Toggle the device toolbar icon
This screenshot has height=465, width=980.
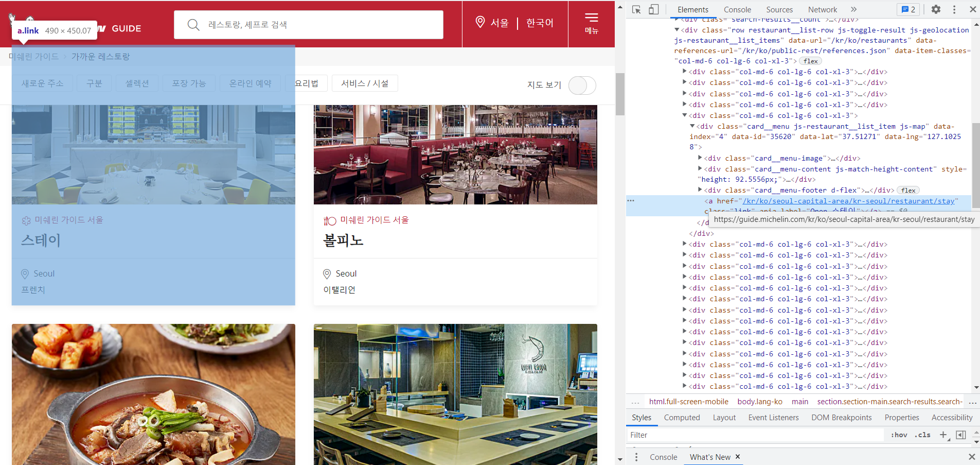(653, 9)
